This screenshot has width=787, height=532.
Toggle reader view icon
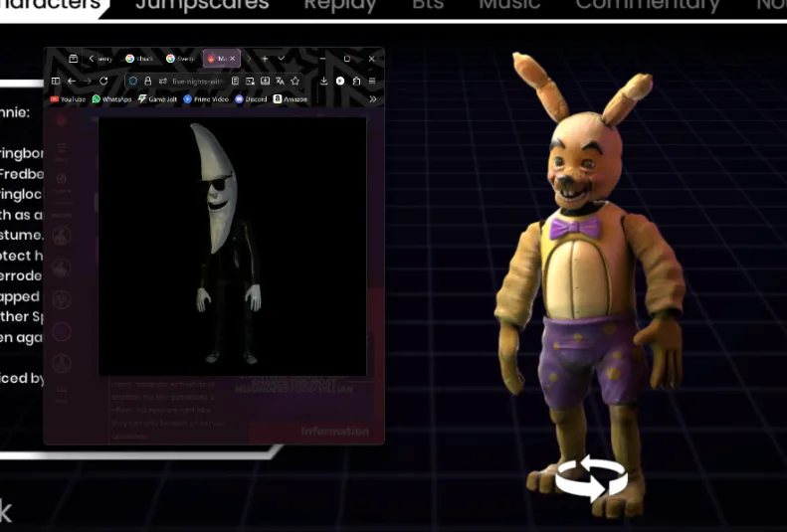click(x=235, y=81)
